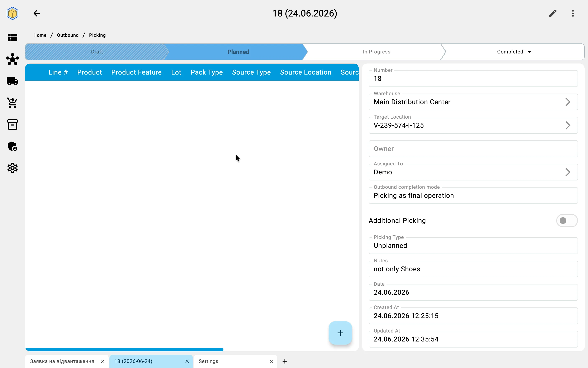The width and height of the screenshot is (588, 368).
Task: Click the Outbound completion mode field
Action: pos(473,195)
